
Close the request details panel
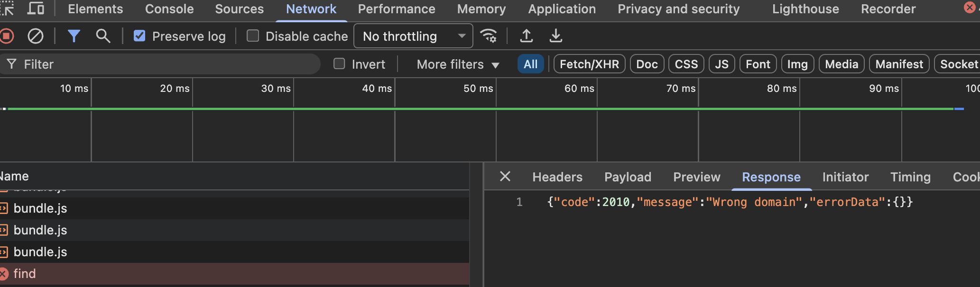tap(505, 177)
